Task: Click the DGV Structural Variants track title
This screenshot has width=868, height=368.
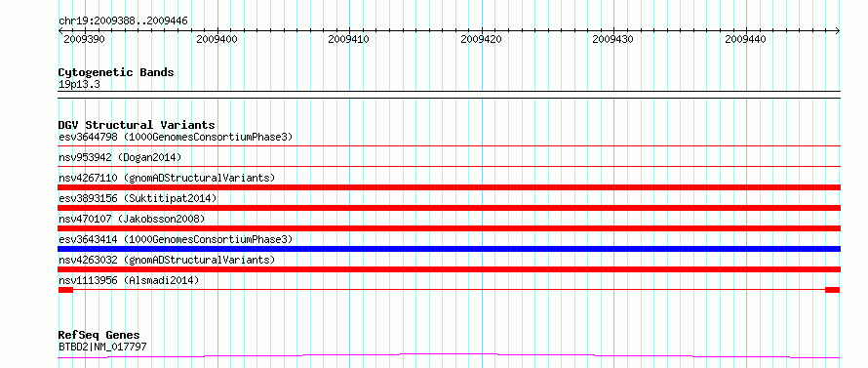Action: point(137,125)
